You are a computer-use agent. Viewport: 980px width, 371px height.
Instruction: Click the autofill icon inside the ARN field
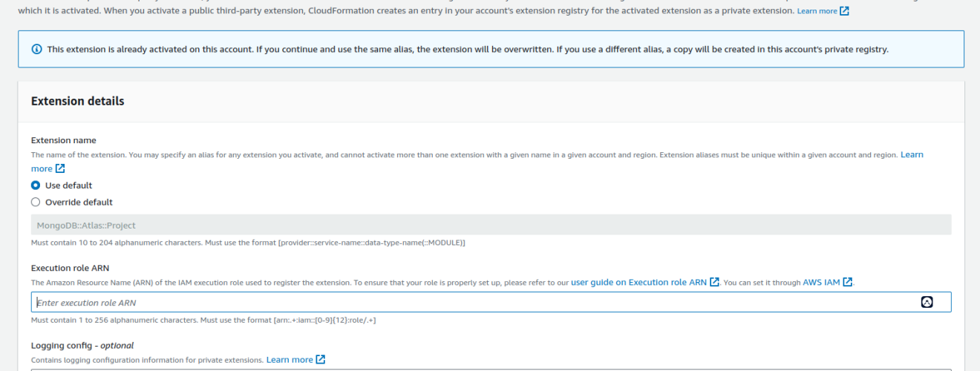(927, 302)
